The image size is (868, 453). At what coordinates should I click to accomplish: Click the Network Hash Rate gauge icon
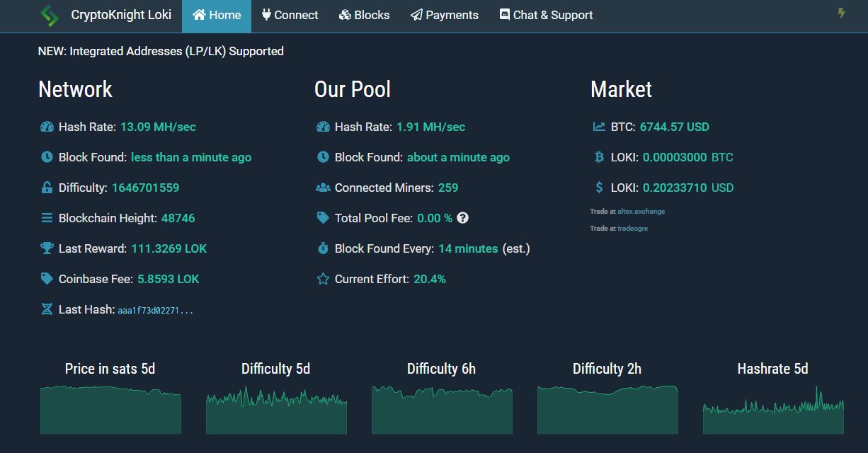(47, 127)
